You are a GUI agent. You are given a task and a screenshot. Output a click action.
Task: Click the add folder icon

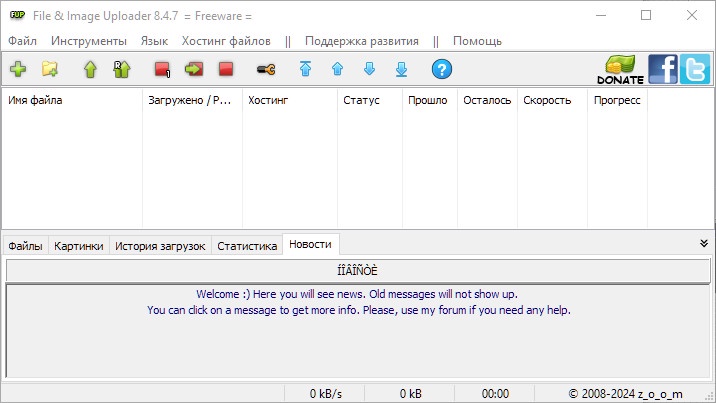pos(50,69)
